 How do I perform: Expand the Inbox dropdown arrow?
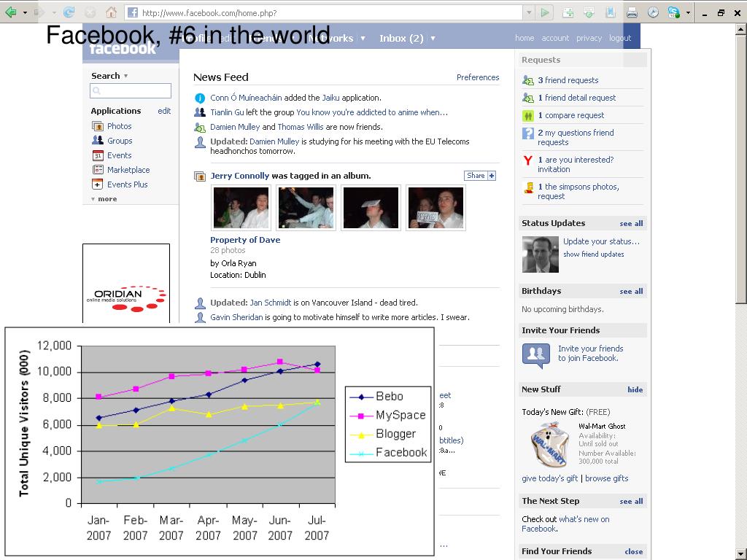(433, 38)
